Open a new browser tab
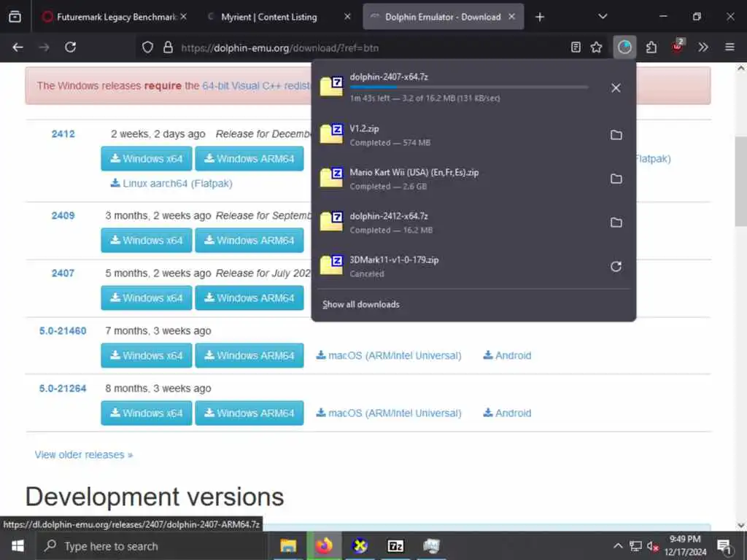The width and height of the screenshot is (747, 560). click(x=539, y=17)
